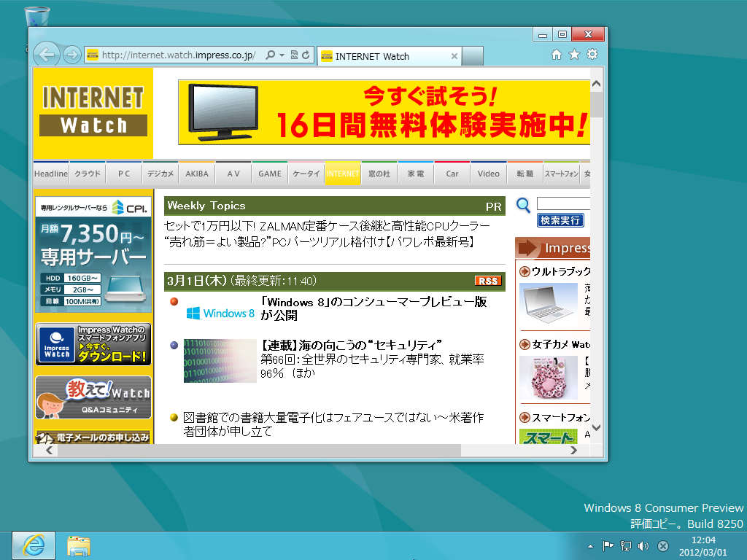The image size is (747, 560).
Task: Open the AKIBA navigation tab
Action: [x=197, y=174]
